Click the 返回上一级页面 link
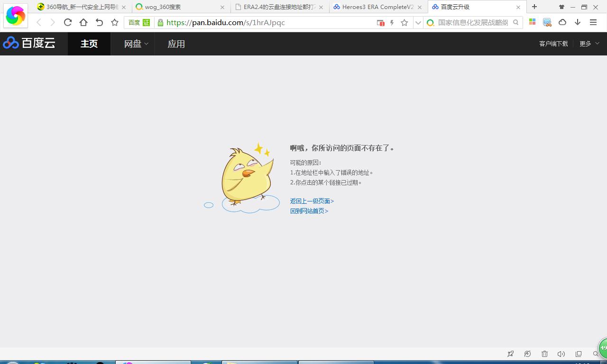Screen dimensions: 607x364 [x=312, y=201]
